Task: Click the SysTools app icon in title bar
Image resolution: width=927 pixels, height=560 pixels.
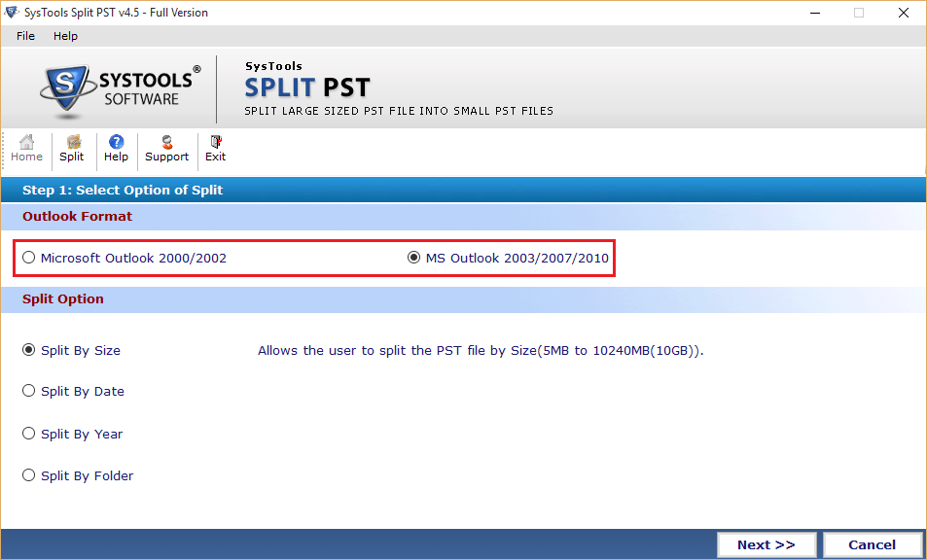Action: [12, 12]
